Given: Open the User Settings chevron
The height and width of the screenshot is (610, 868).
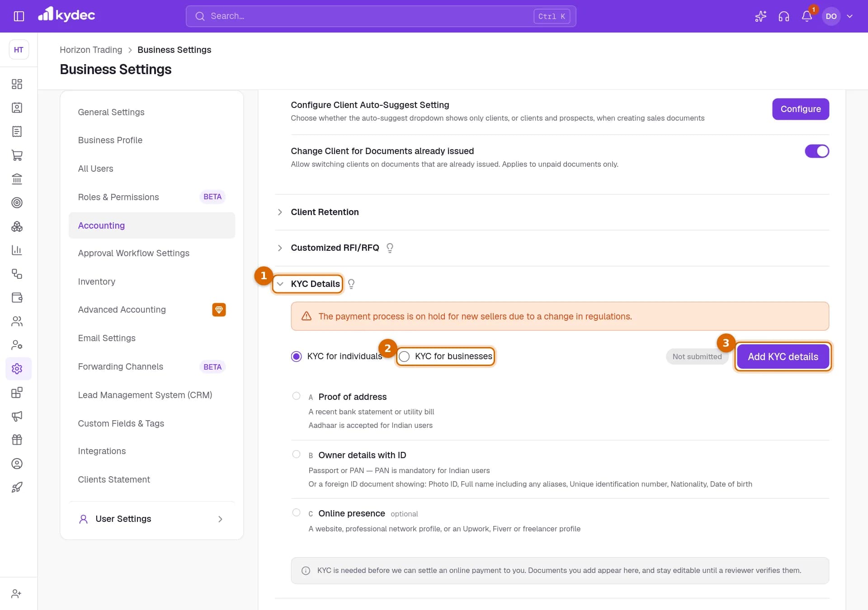Looking at the screenshot, I should pos(220,519).
